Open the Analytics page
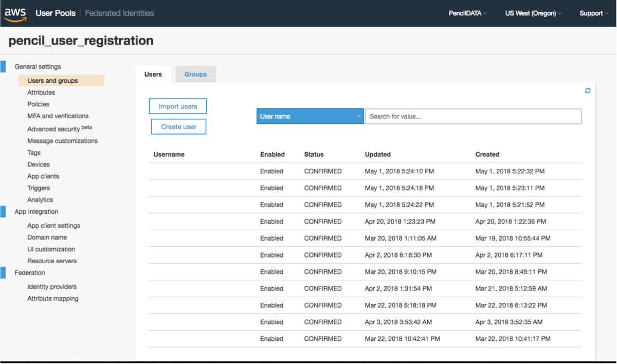617x364 pixels. pos(40,200)
